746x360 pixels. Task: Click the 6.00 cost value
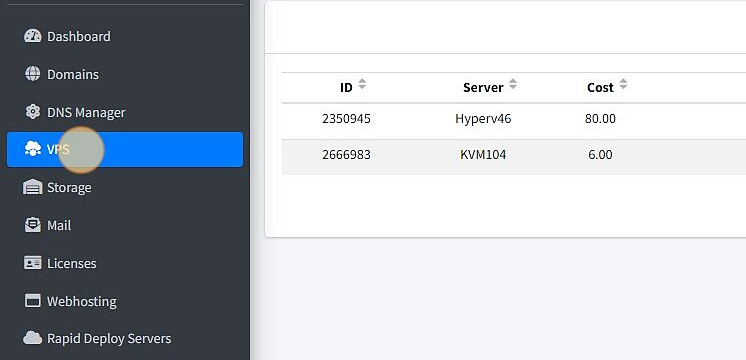(600, 155)
